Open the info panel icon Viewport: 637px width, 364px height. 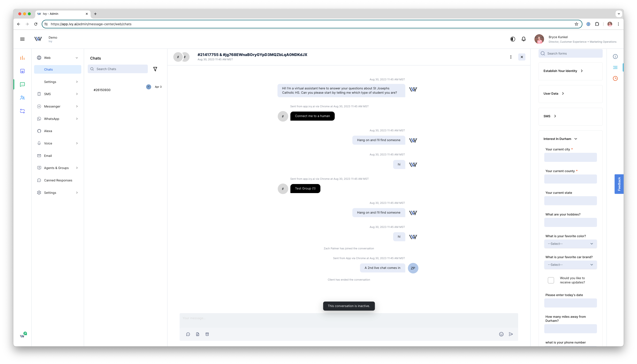point(615,56)
